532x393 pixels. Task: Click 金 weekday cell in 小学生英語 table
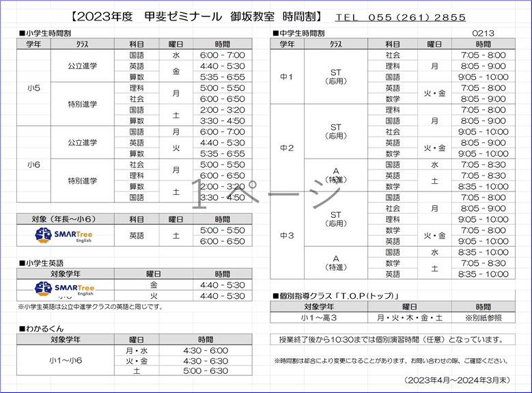154,285
